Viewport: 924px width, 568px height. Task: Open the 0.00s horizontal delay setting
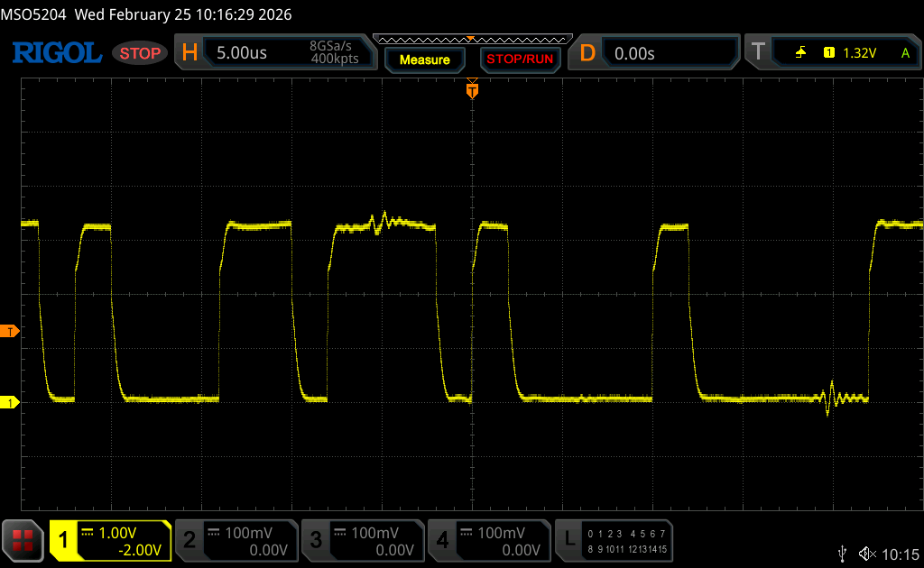634,53
